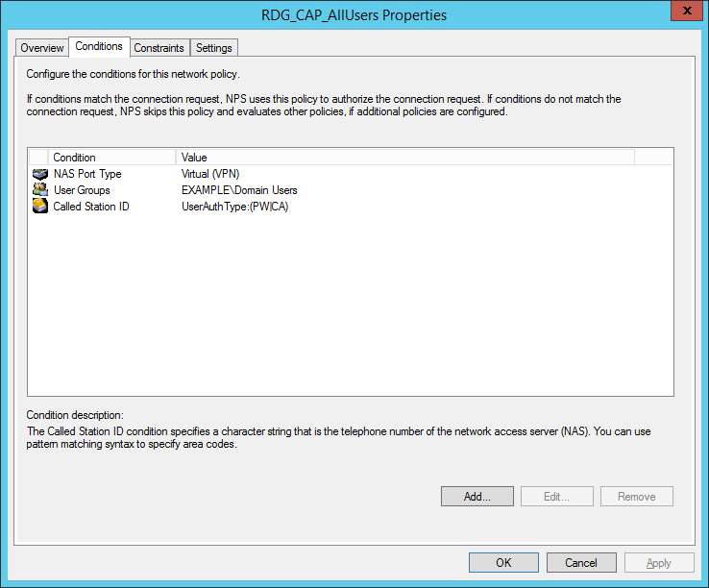Open the Constraints tab
The width and height of the screenshot is (709, 588).
159,48
